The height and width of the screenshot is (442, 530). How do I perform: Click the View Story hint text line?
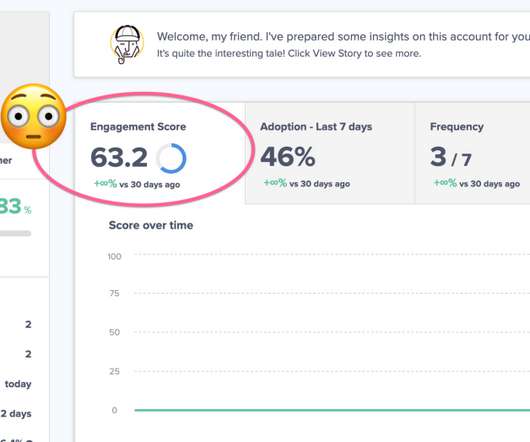tap(289, 53)
